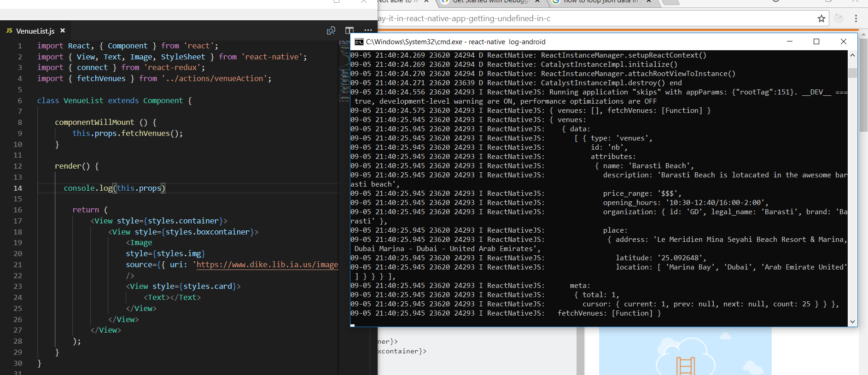Click 'setupReactContext()' log line in console
Viewport: 868px width, 375px height.
(528, 55)
